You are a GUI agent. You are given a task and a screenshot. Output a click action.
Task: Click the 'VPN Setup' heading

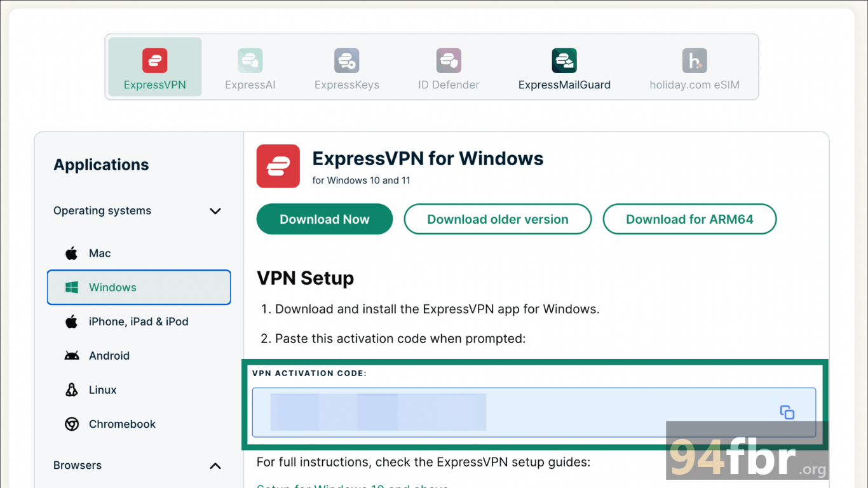click(x=306, y=278)
